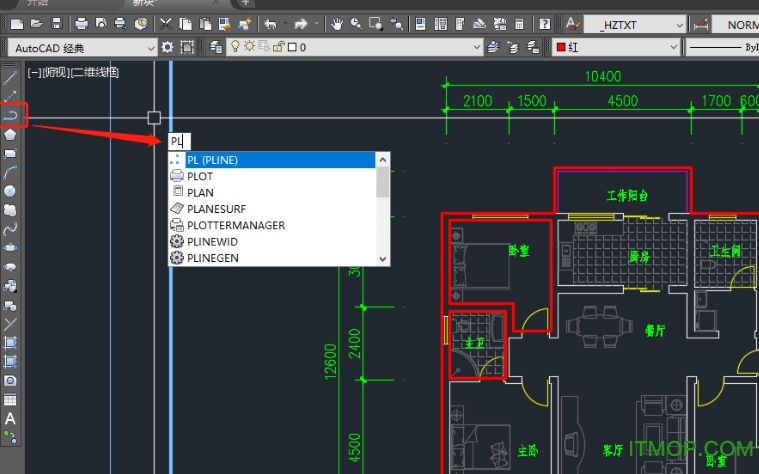Viewport: 759px width, 474px height.
Task: Click the Undo arrow icon
Action: [271, 23]
